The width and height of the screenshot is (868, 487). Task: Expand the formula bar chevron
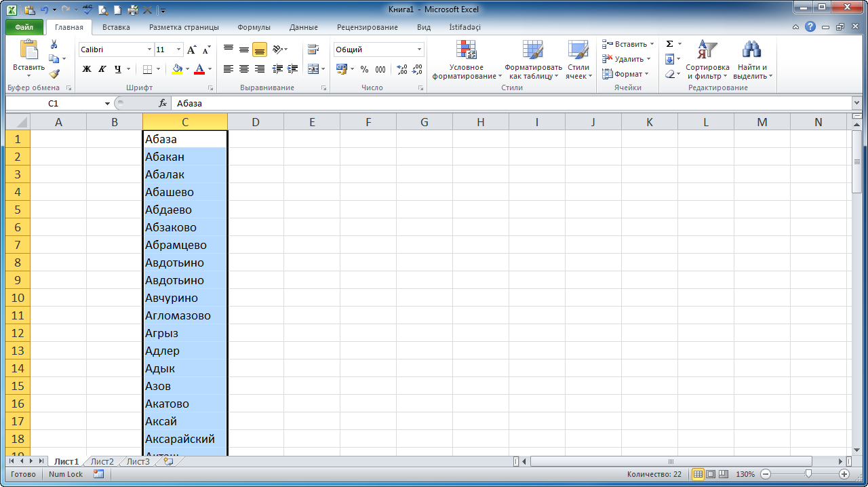pyautogui.click(x=857, y=103)
